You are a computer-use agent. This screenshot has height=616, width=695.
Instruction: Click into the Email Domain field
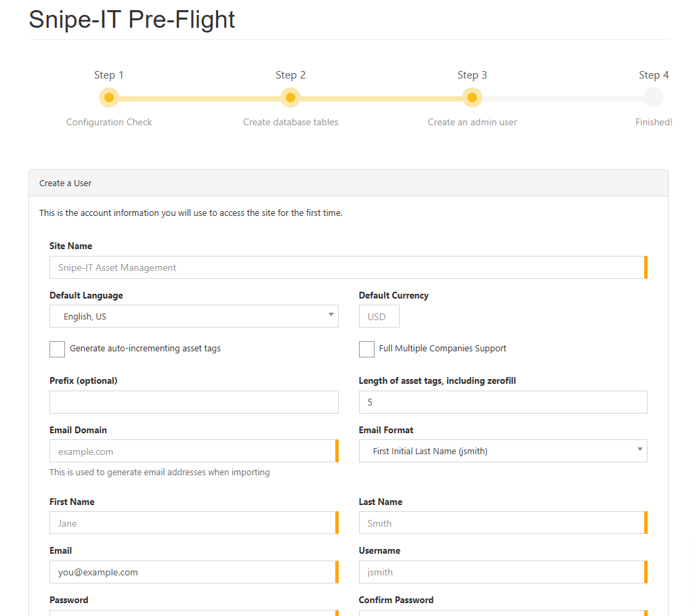(192, 452)
